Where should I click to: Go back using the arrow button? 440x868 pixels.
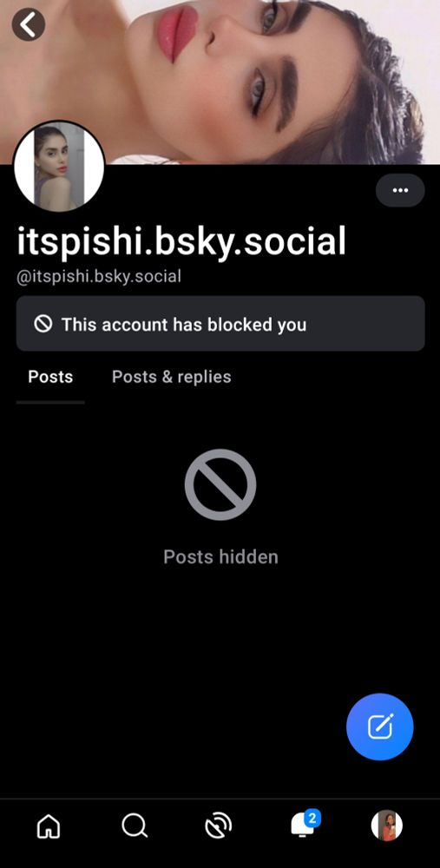point(29,24)
